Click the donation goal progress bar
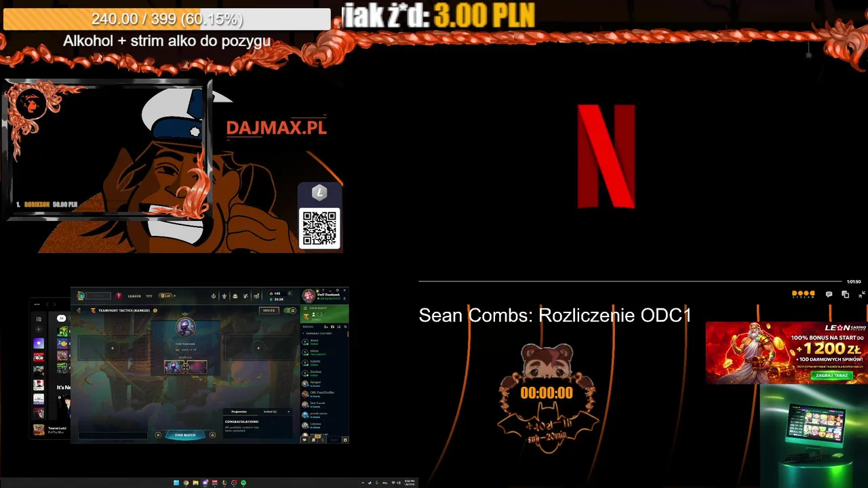Viewport: 868px width, 488px height. (167, 19)
